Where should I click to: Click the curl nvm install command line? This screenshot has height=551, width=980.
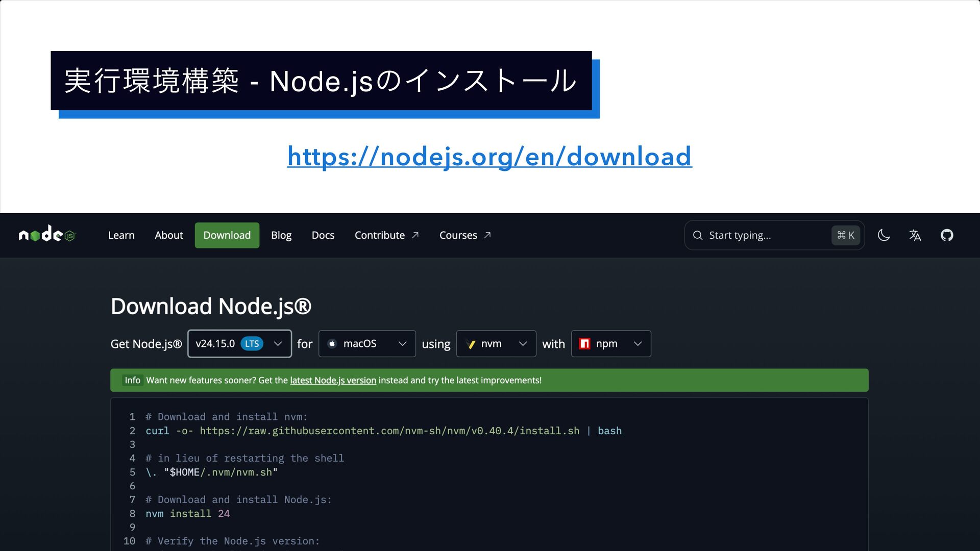384,431
